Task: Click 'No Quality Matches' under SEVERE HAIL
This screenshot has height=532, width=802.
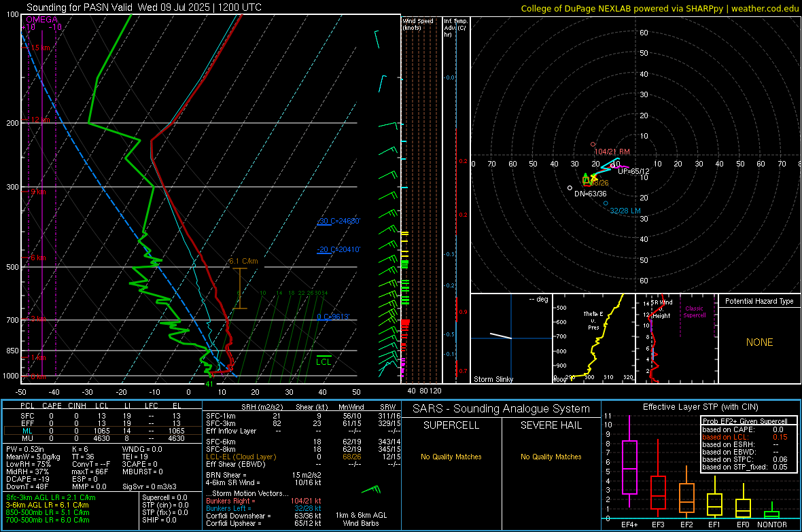Action: (x=551, y=457)
